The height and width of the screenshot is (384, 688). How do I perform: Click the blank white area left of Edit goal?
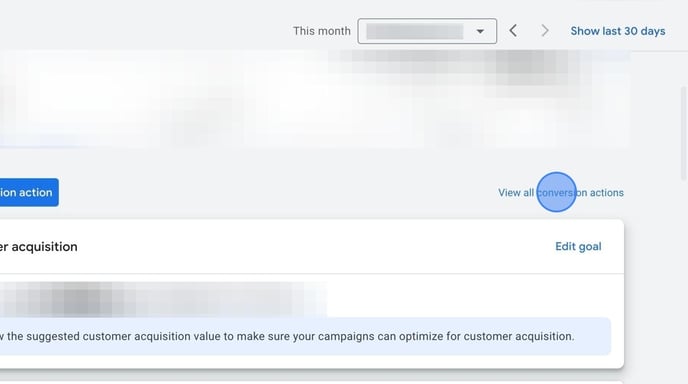point(316,247)
